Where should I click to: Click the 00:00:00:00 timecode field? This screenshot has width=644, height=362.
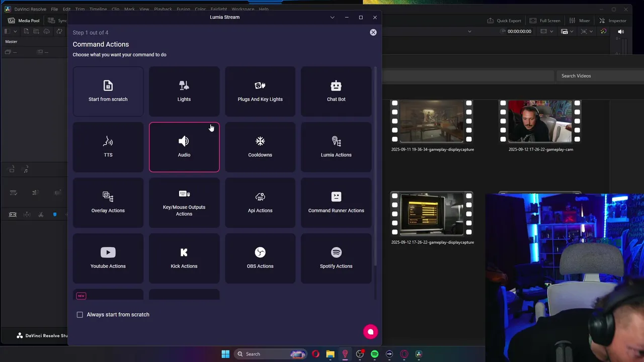point(519,31)
